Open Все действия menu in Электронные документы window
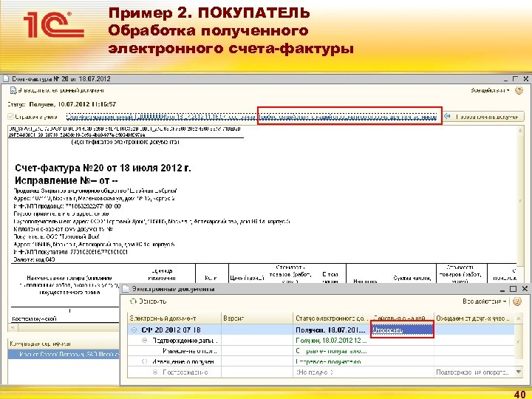 tap(484, 301)
